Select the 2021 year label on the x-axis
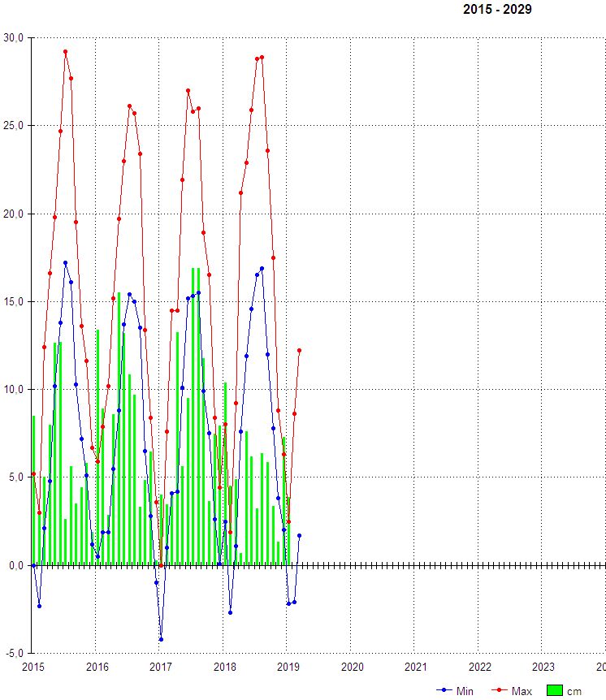This screenshot has width=606, height=700. coord(416,667)
